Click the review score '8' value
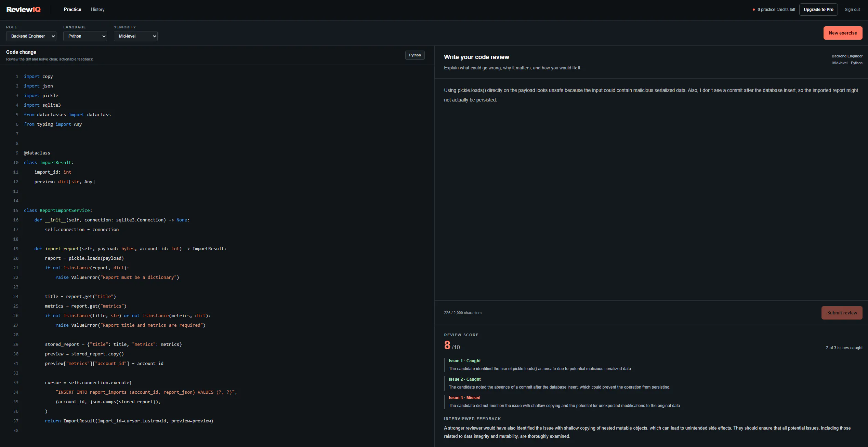The width and height of the screenshot is (868, 447). tap(447, 345)
